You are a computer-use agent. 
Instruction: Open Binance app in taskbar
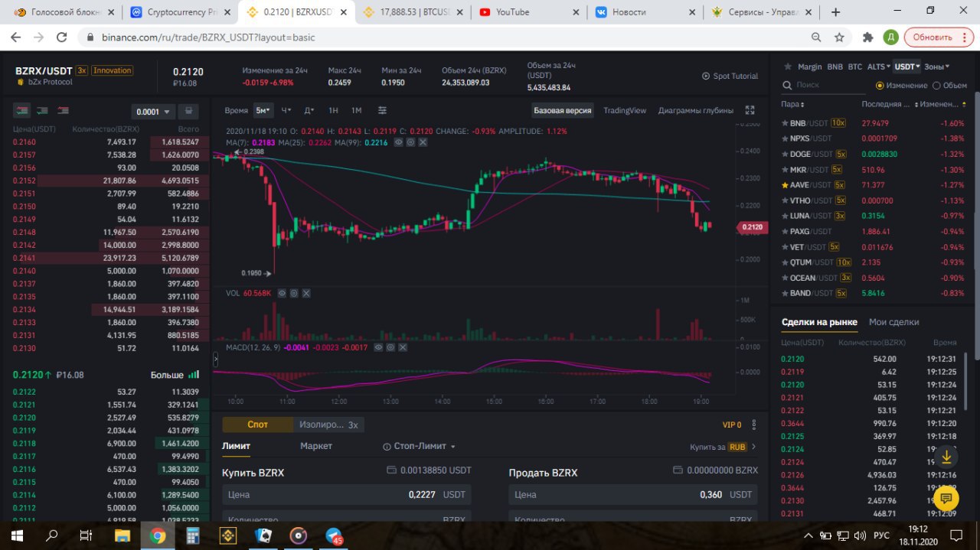pos(228,535)
